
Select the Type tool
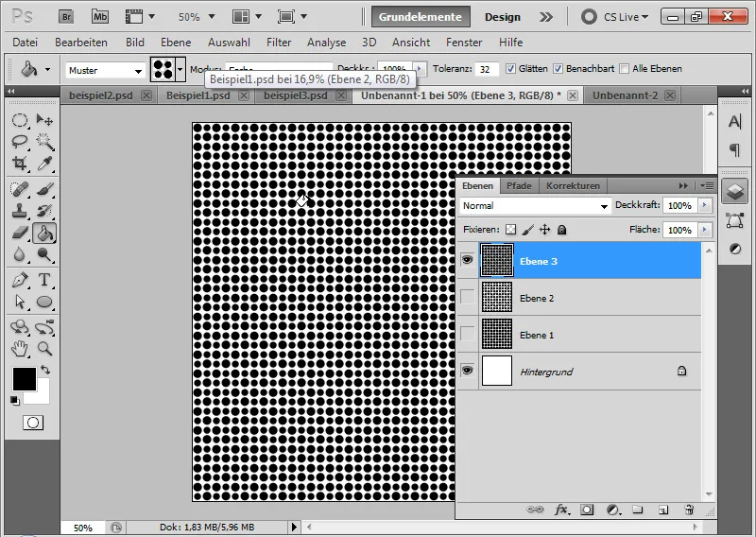pyautogui.click(x=44, y=280)
